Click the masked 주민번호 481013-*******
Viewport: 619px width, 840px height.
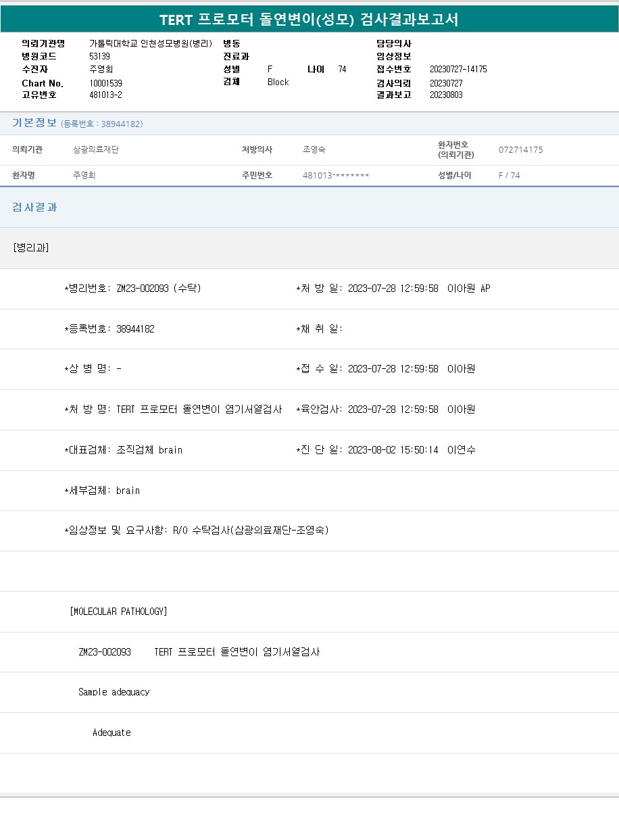click(336, 176)
